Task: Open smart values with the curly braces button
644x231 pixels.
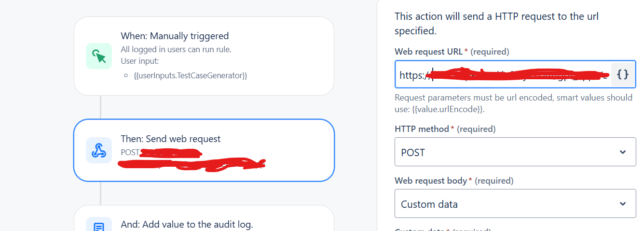Action: pos(623,74)
